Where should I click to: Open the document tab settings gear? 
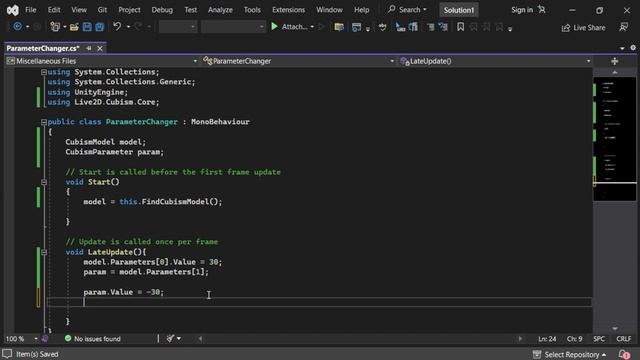click(x=633, y=48)
